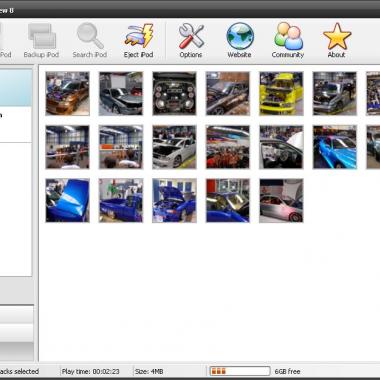
Task: Select the light blue sports car thumbnail
Action: tap(335, 147)
